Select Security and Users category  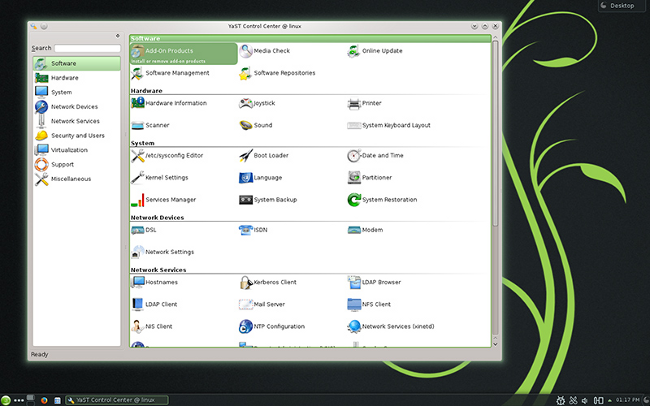pos(77,136)
